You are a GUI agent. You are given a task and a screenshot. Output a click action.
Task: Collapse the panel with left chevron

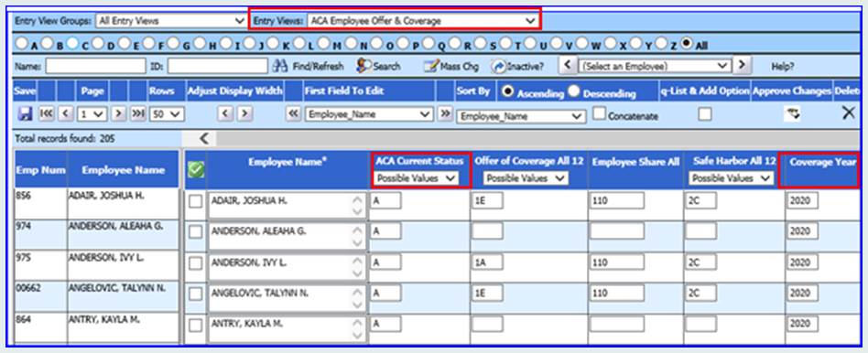(203, 138)
